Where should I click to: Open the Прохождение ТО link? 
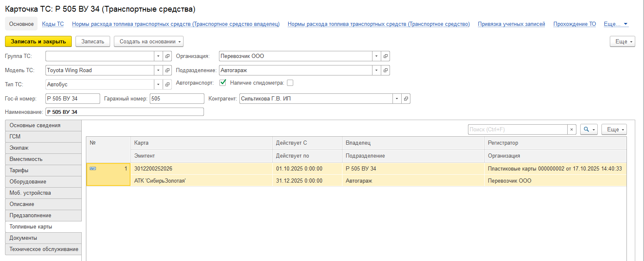[574, 24]
